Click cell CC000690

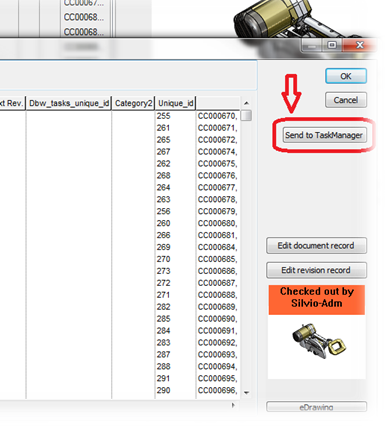tap(218, 319)
